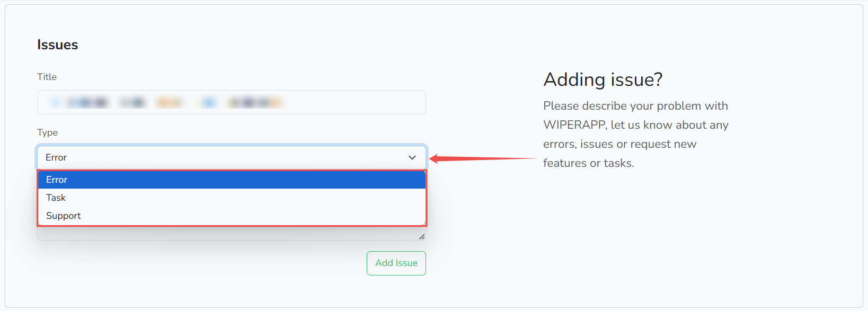
Task: Click the word WIPERAPP in help text
Action: pos(574,125)
